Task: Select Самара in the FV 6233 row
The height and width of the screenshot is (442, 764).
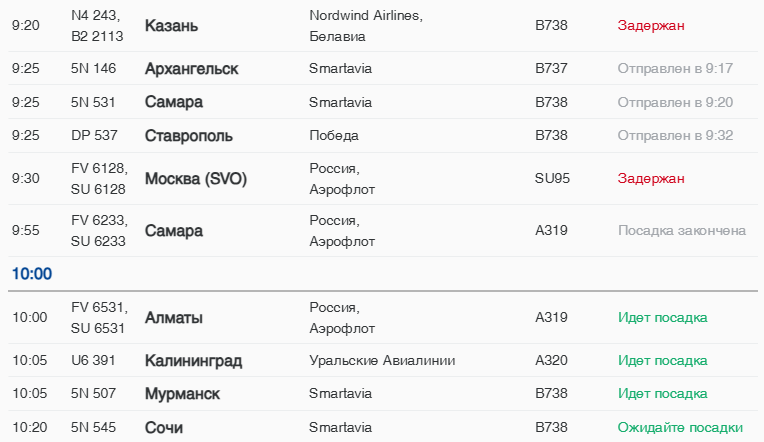Action: (x=174, y=231)
